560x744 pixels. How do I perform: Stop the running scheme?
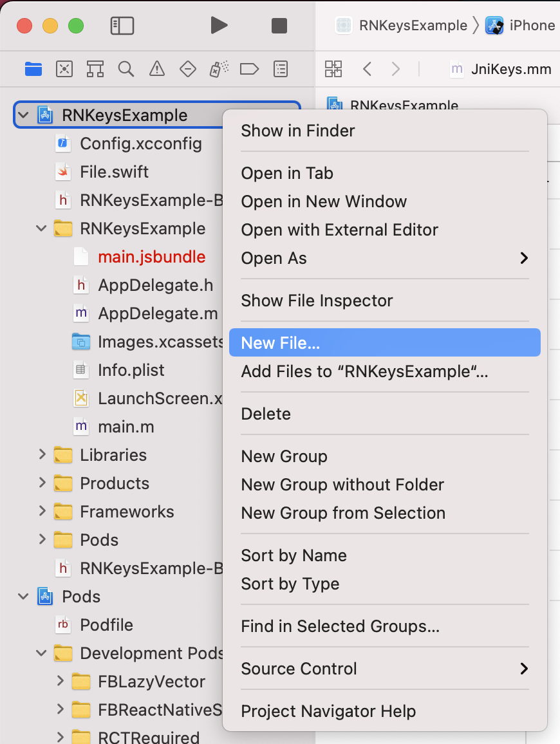point(279,26)
